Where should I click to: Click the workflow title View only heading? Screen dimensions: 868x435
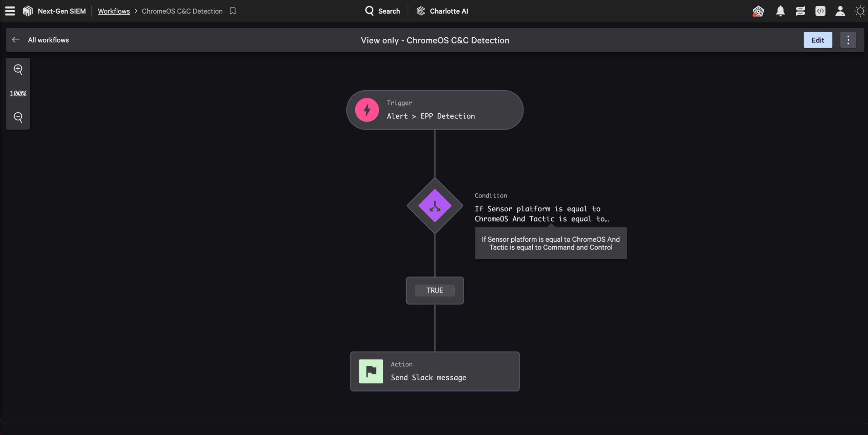[435, 40]
